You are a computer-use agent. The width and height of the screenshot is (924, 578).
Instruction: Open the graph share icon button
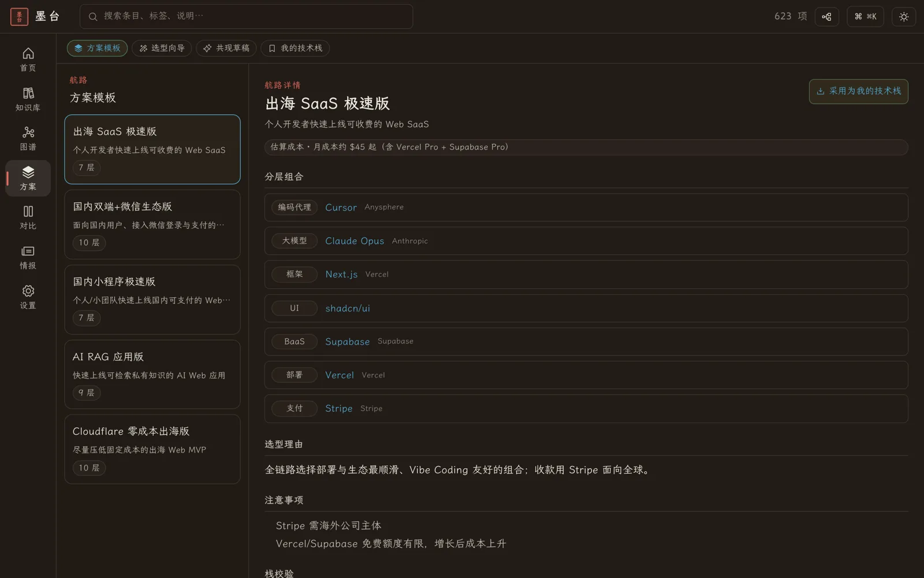[826, 17]
